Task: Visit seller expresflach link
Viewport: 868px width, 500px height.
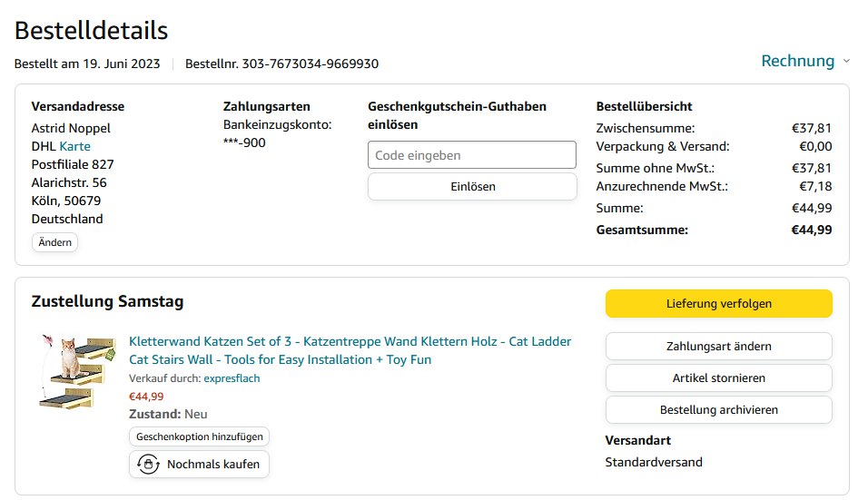Action: point(232,378)
